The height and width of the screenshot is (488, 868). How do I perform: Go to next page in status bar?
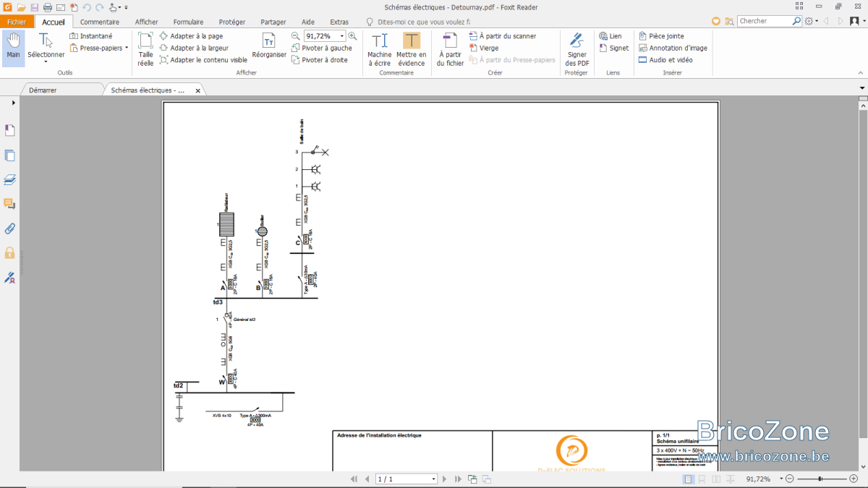[x=444, y=479]
